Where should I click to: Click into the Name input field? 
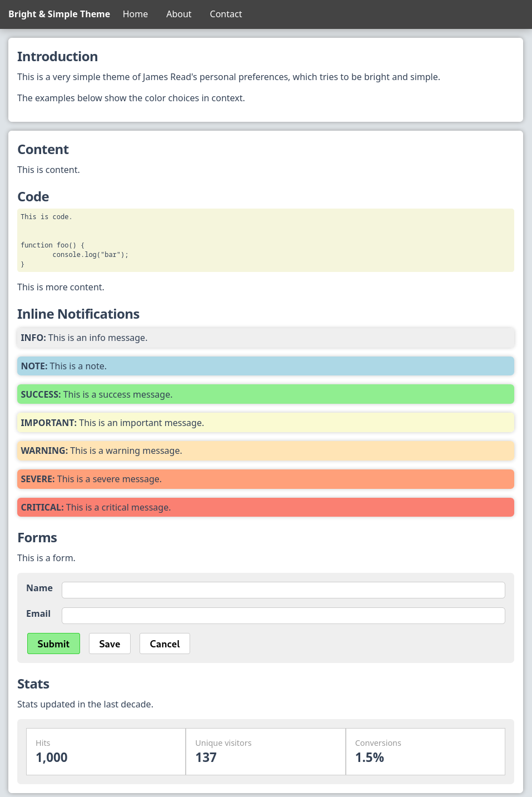coord(283,590)
